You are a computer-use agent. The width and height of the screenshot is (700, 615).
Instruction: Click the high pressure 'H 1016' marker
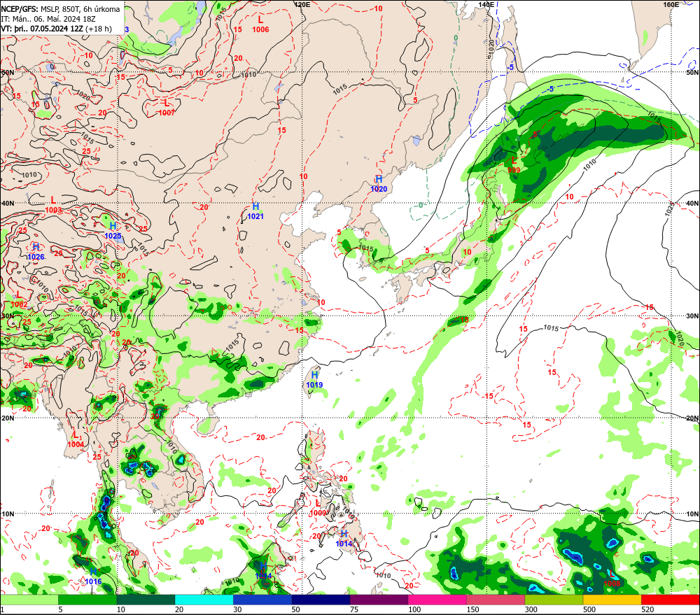93,577
